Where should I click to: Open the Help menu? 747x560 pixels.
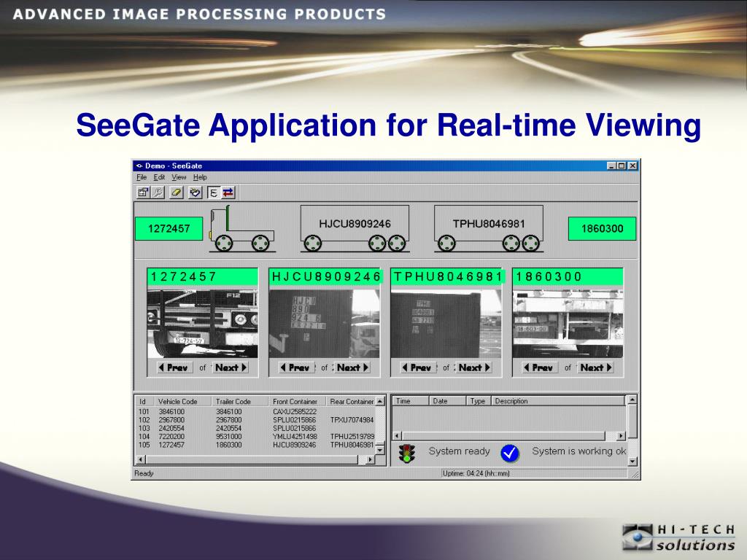[200, 177]
